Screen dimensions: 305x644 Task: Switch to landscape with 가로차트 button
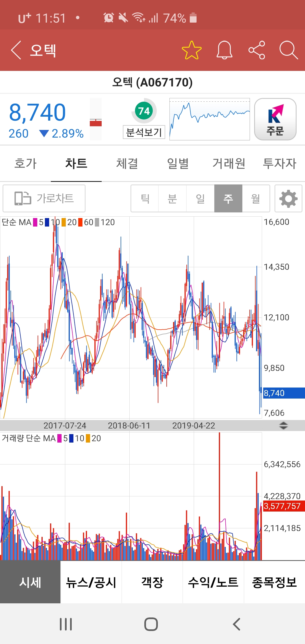(44, 198)
